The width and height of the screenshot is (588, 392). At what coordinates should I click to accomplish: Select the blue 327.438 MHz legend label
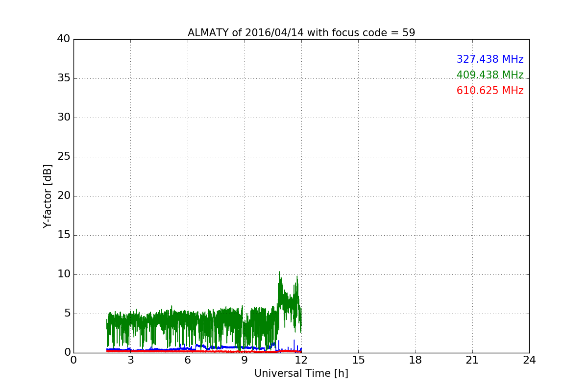pos(490,59)
